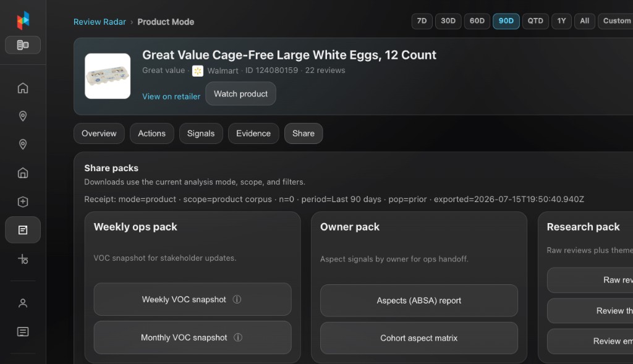Viewport: 633px width, 364px height.
Task: Download the Monthly VOC snapshot
Action: [193, 337]
